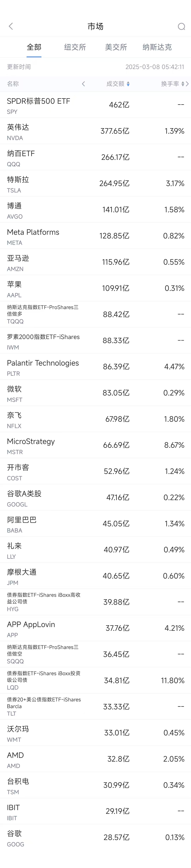Collapse columns with left chevron
191x868 pixels.
point(83,84)
